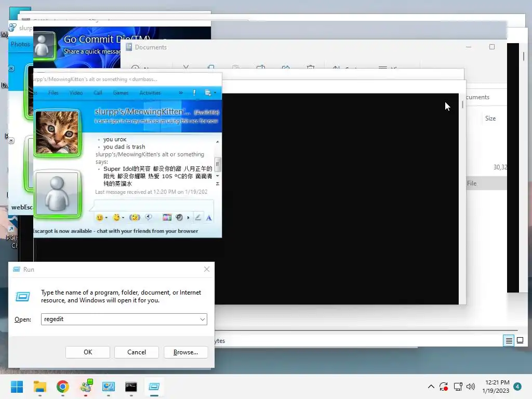532x399 pixels.
Task: Close the Run dialog with the X
Action: pyautogui.click(x=207, y=269)
